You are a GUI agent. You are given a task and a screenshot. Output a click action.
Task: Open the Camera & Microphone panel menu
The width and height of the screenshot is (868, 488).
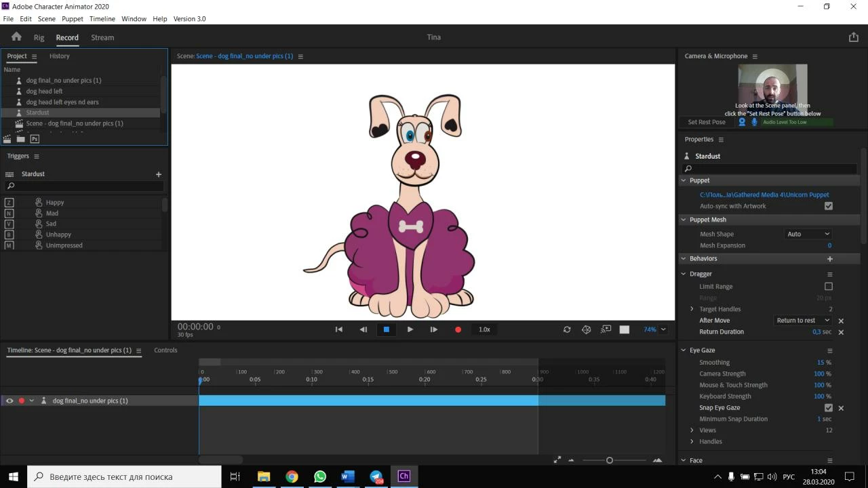(755, 56)
